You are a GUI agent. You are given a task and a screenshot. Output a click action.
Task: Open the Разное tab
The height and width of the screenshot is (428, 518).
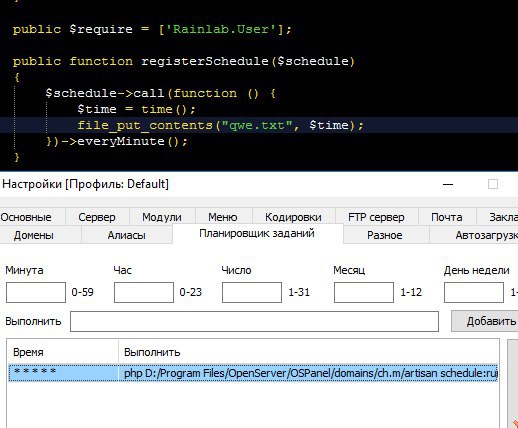tap(385, 235)
